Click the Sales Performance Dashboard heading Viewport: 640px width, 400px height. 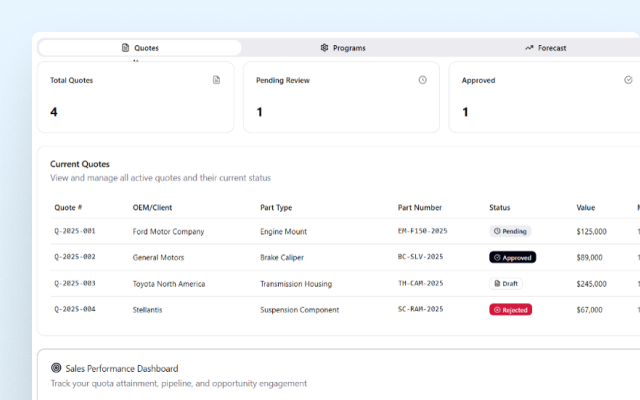122,369
